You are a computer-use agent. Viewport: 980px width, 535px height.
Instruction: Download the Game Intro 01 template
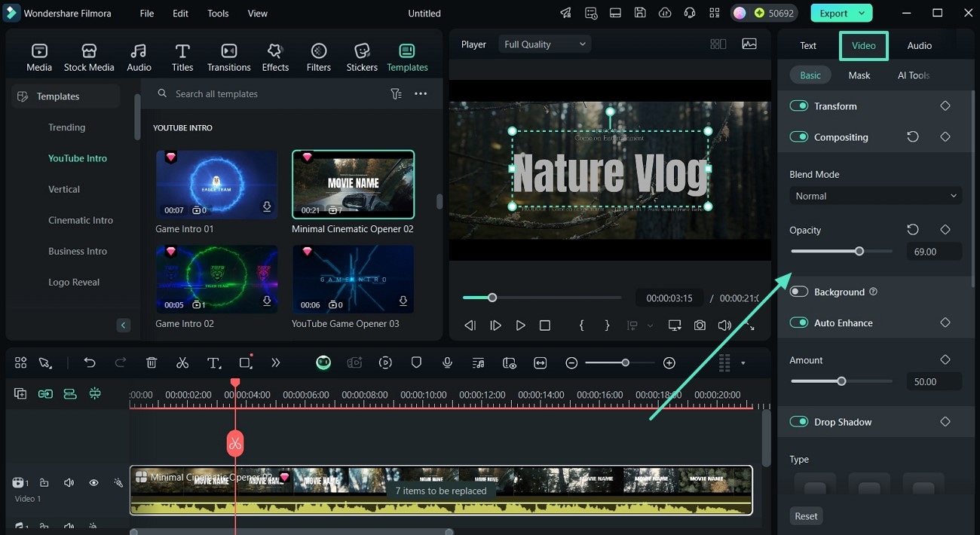pos(267,206)
